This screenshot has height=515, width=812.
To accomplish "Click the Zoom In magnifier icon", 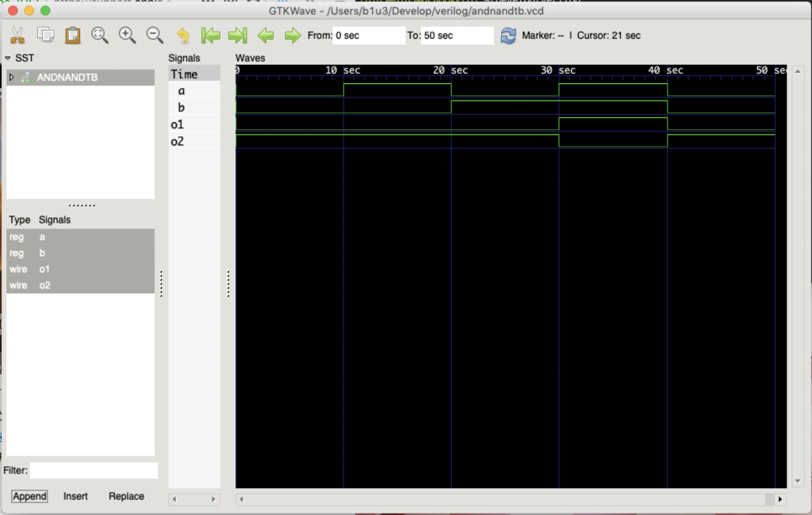I will pyautogui.click(x=127, y=35).
